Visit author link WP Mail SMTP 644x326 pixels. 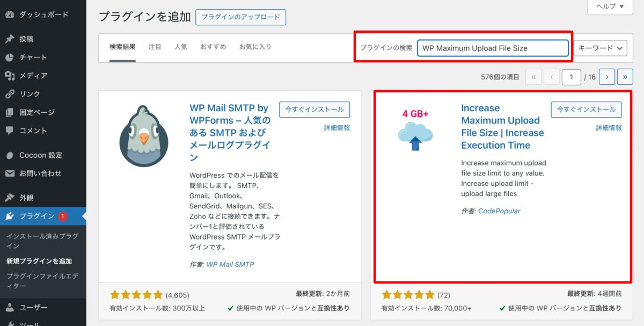pyautogui.click(x=230, y=264)
